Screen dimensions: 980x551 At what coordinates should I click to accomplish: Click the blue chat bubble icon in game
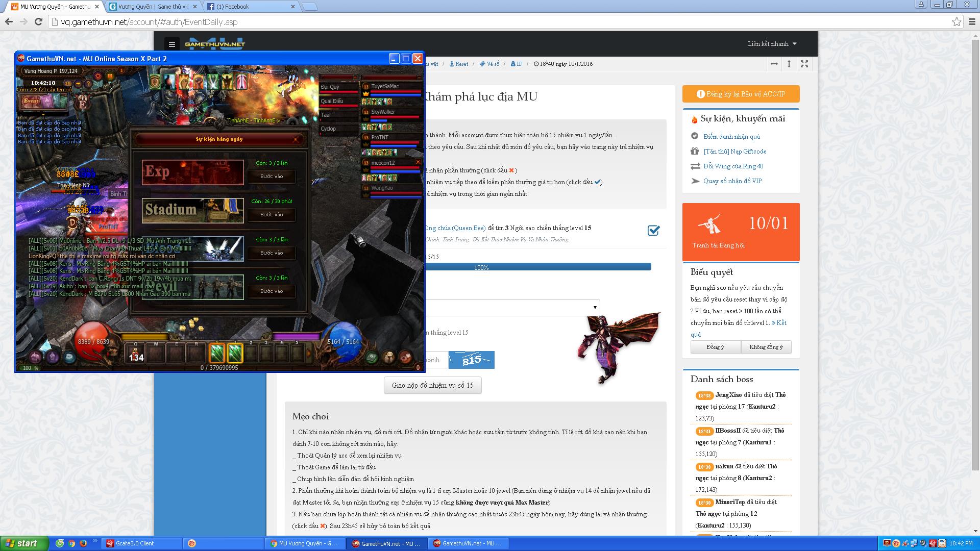click(70, 358)
